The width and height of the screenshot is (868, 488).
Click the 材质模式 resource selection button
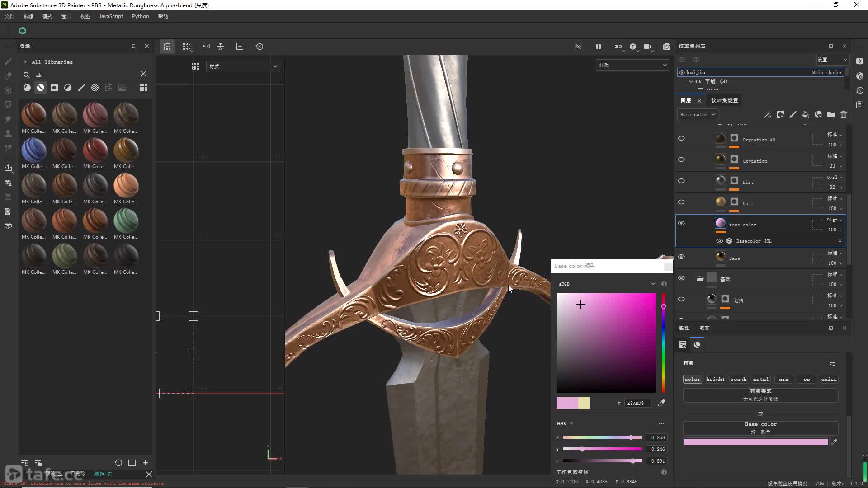click(760, 395)
